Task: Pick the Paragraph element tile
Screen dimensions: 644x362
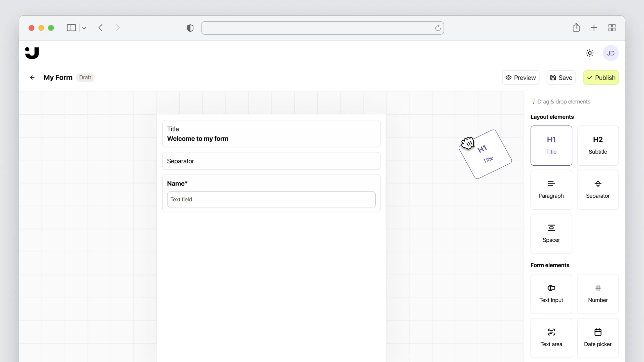Action: [551, 190]
